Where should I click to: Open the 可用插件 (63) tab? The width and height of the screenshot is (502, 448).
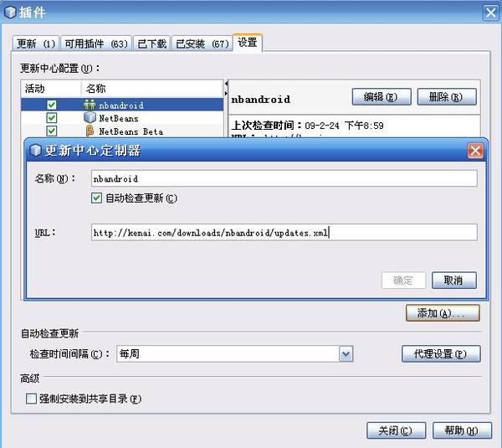pos(96,44)
